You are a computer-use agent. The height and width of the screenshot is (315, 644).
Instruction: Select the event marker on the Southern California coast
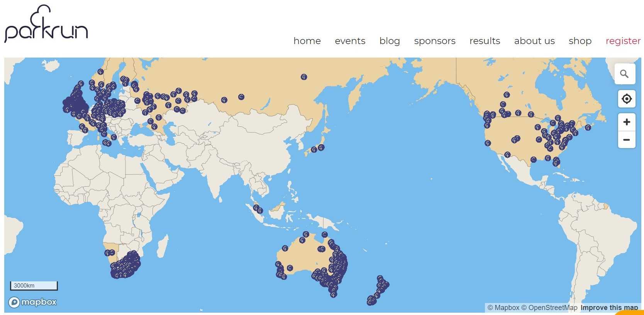(x=488, y=143)
